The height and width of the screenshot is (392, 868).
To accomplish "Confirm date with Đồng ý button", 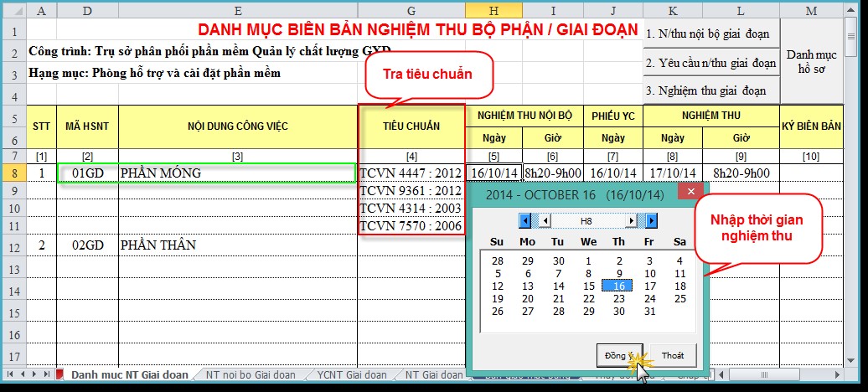I will pos(621,355).
